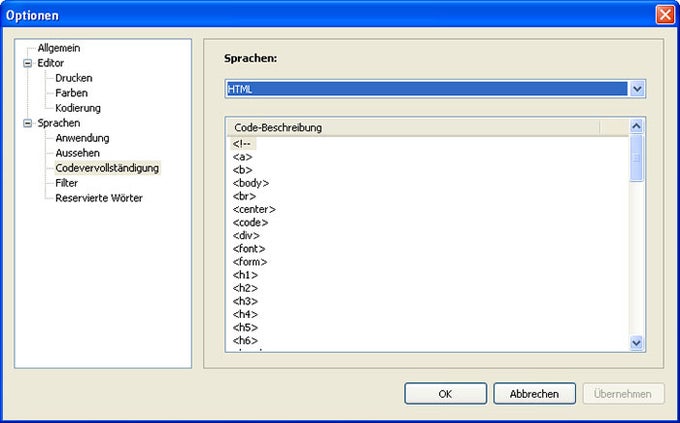
Task: Open the Filter settings page
Action: click(x=67, y=183)
